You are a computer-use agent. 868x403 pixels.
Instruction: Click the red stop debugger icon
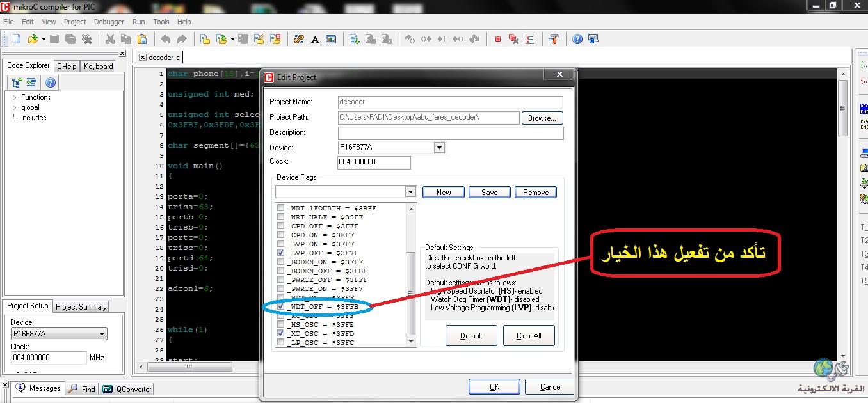(x=498, y=39)
